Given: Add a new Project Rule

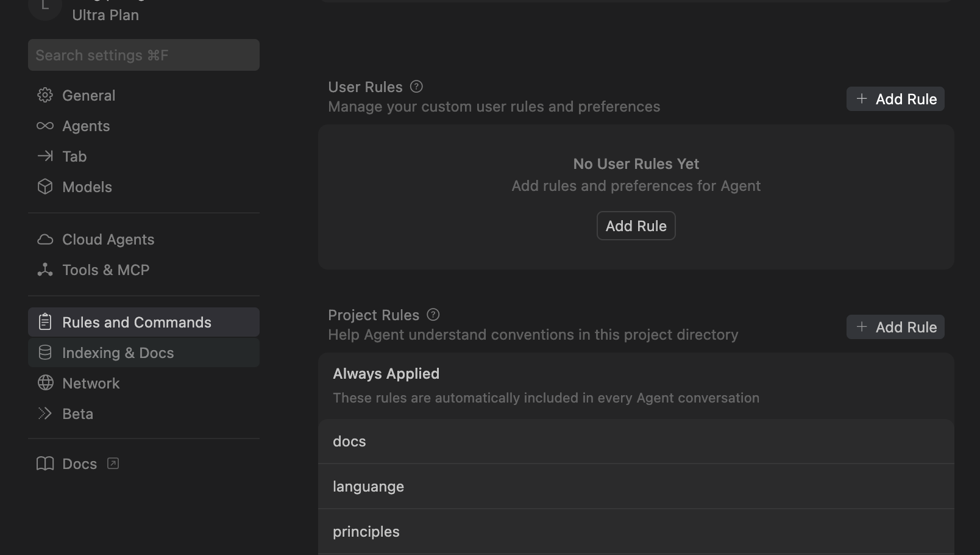Looking at the screenshot, I should pyautogui.click(x=895, y=327).
